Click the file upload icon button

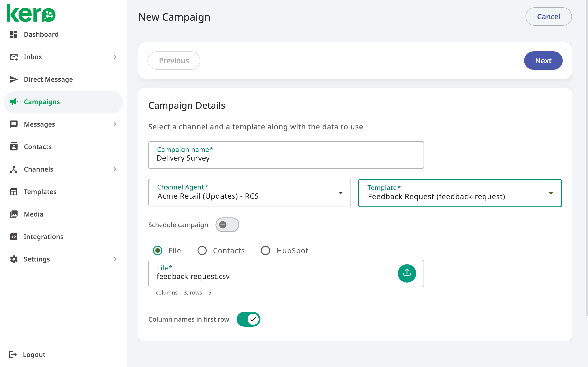(407, 273)
